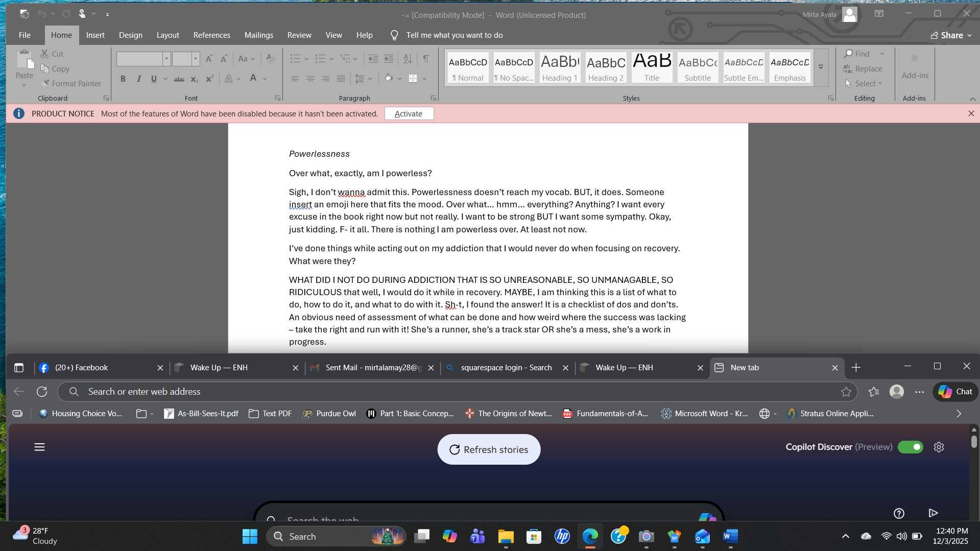Screen dimensions: 980x551
Task: Open Purdue Owl bookmark
Action: [329, 414]
